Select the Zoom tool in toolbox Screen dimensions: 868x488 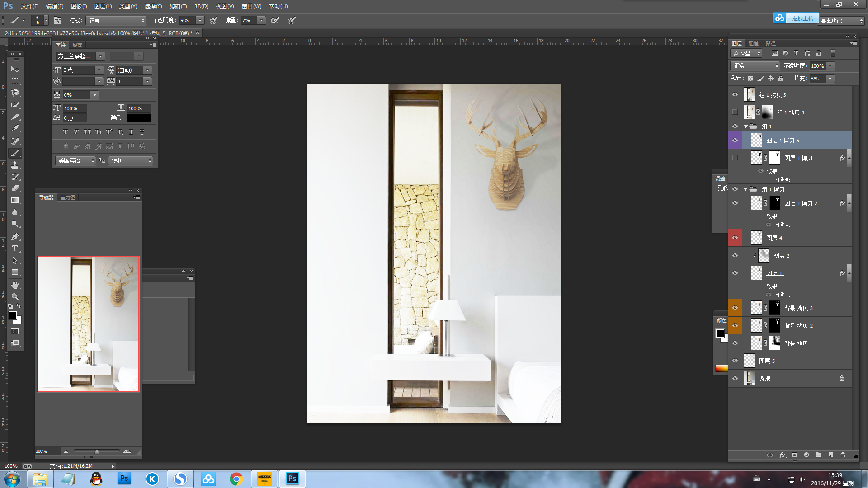[15, 297]
